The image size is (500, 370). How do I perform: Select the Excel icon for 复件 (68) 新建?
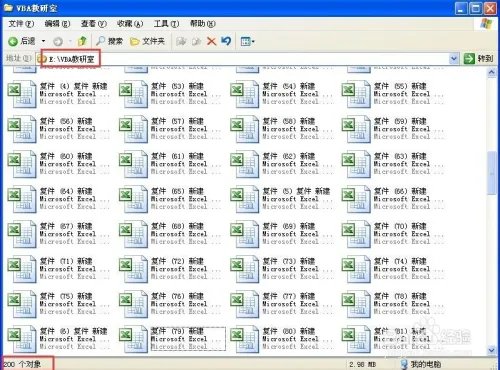(x=133, y=234)
